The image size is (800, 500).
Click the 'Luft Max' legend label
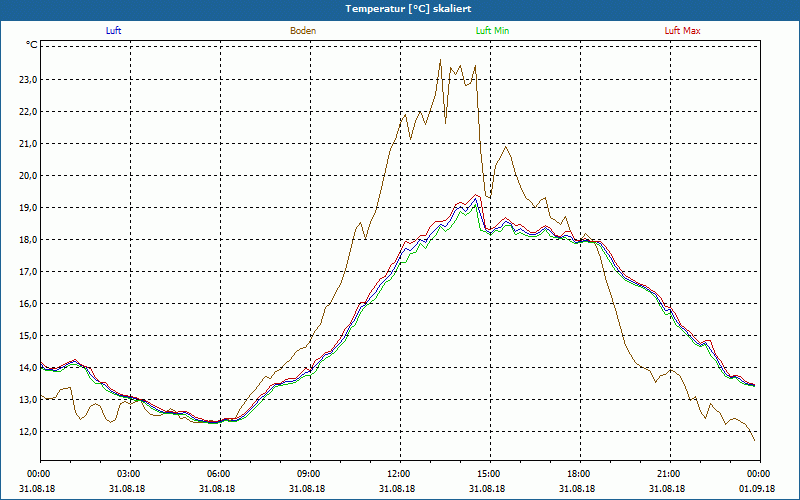tap(682, 31)
